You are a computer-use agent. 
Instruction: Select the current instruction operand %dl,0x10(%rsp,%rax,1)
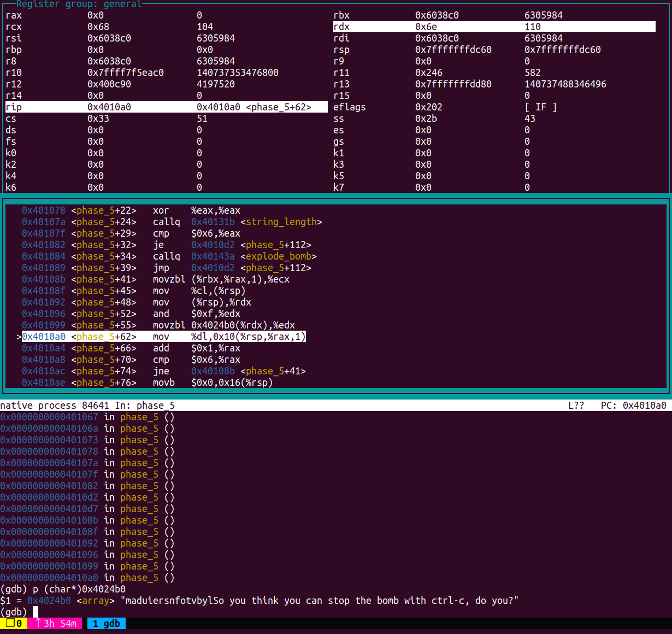click(x=249, y=337)
